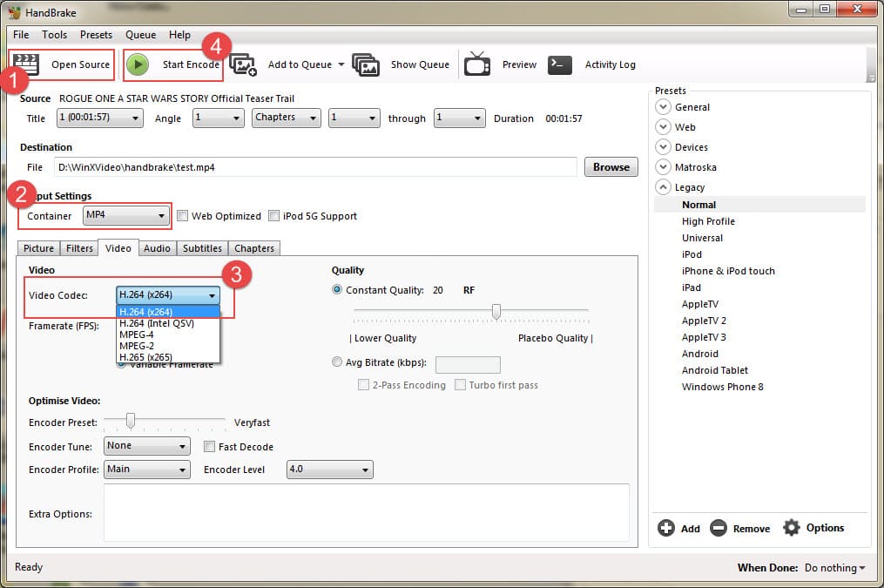Click the Add preset plus icon
The image size is (884, 588).
(665, 528)
